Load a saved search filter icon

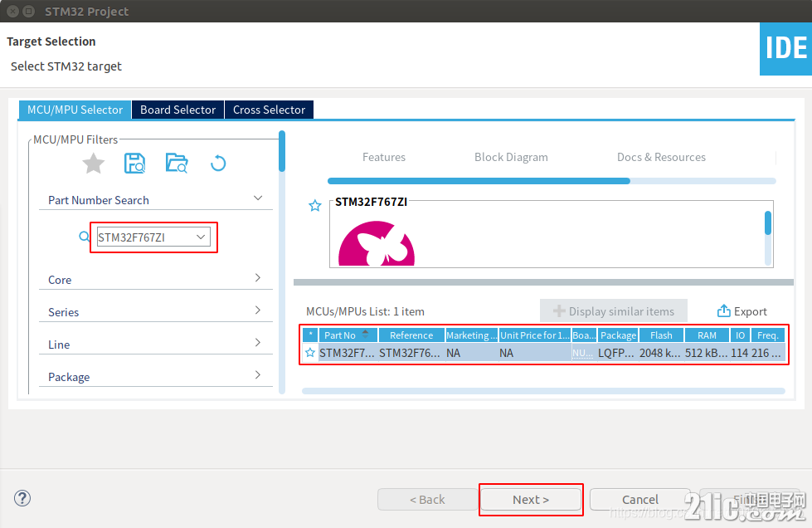(177, 164)
